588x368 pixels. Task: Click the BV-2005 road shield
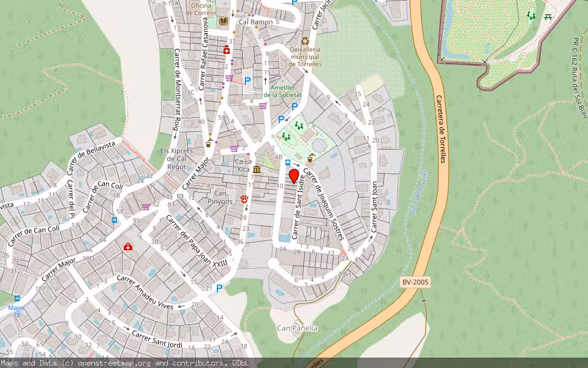click(415, 282)
